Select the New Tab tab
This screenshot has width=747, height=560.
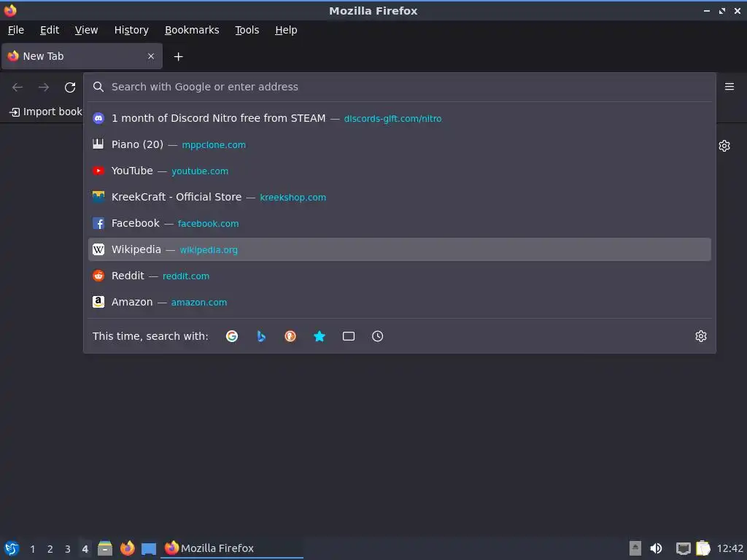coord(82,56)
